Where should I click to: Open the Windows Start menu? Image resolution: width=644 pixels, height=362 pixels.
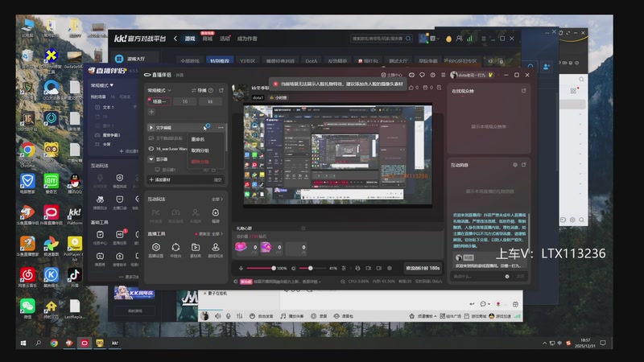(23, 343)
